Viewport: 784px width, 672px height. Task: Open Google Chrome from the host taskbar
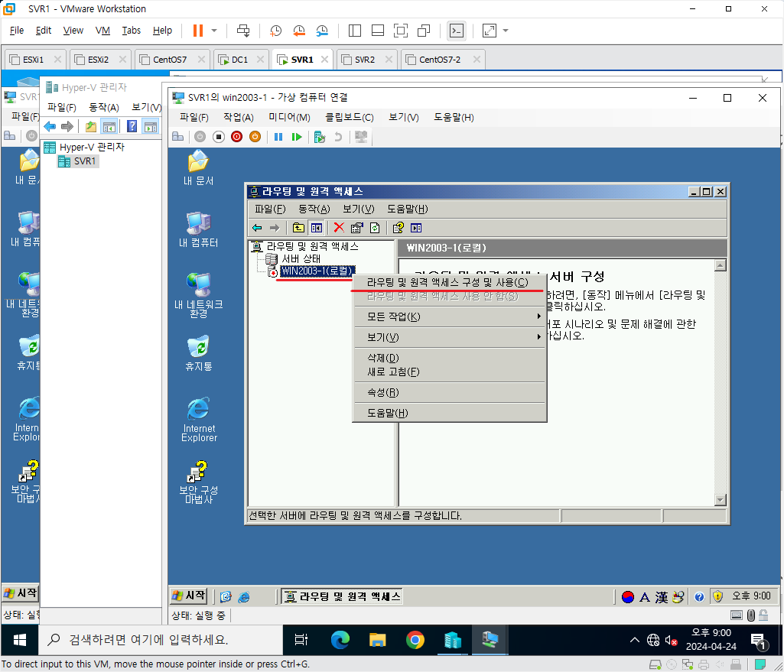pyautogui.click(x=415, y=640)
